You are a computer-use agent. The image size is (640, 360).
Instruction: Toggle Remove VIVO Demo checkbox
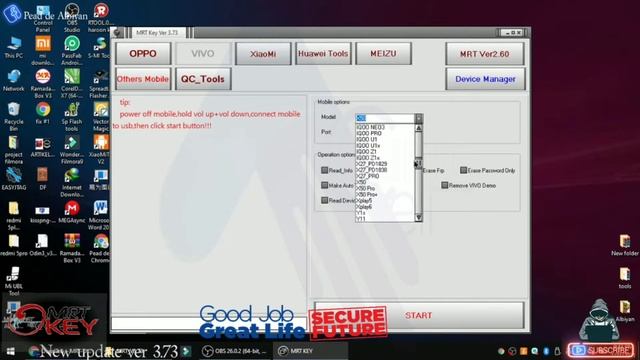tap(444, 185)
